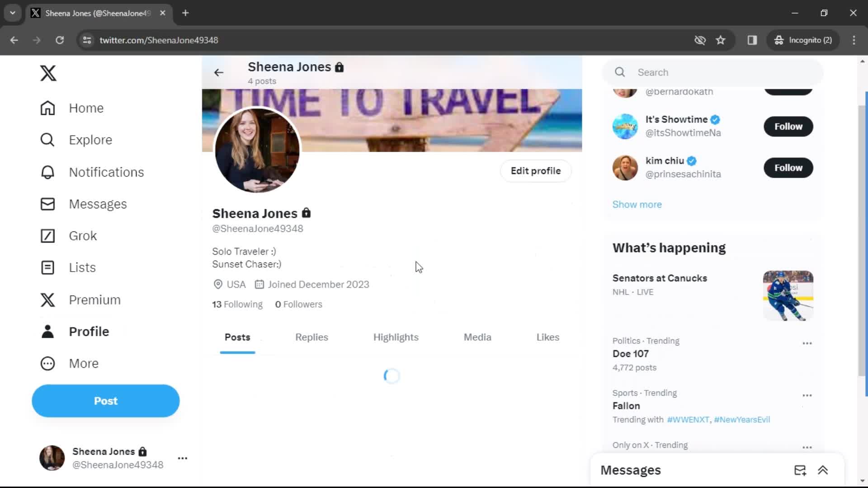Switch to the Media tab
The height and width of the screenshot is (488, 868).
(477, 337)
